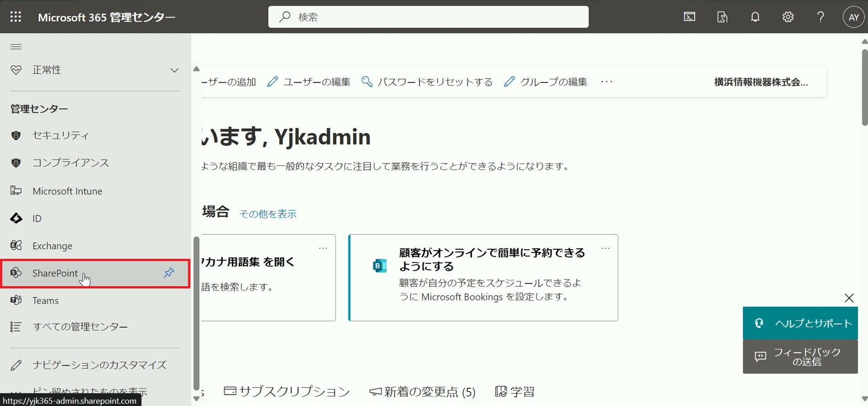Unpin SharePoint using the pin icon

click(x=169, y=273)
